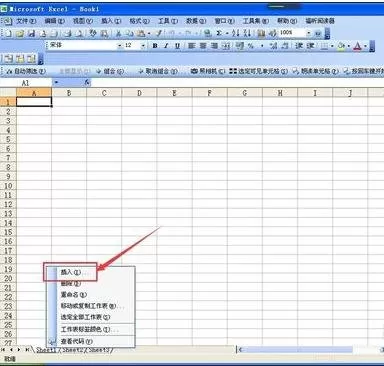Screen dimensions: 384x366
Task: Click the 照相机 camera tool
Action: (x=208, y=71)
